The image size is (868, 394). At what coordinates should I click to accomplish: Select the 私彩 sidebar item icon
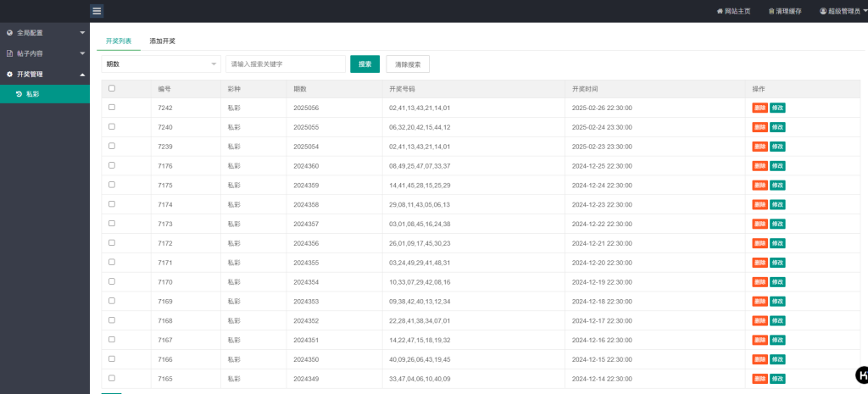[x=19, y=94]
